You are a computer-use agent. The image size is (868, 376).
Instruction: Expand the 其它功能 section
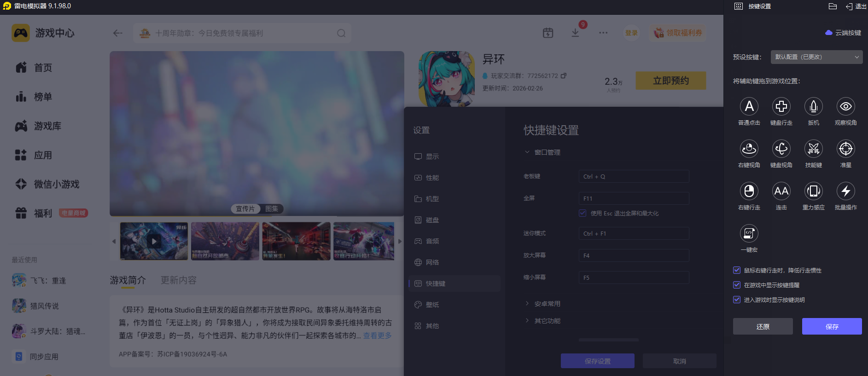click(527, 320)
